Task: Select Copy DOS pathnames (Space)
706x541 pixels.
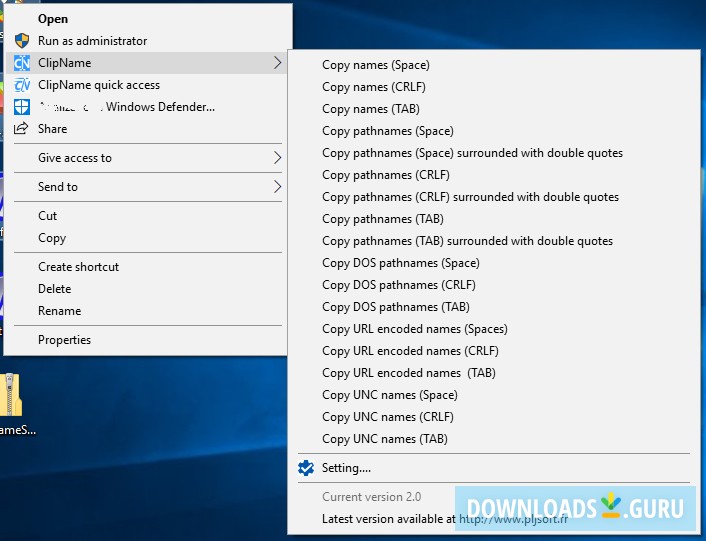Action: point(494,263)
